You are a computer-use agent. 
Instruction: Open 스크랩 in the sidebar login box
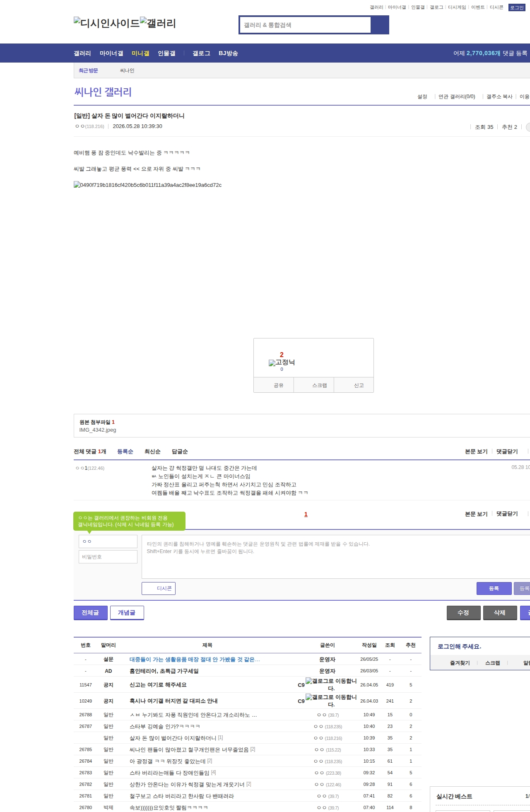(x=493, y=663)
